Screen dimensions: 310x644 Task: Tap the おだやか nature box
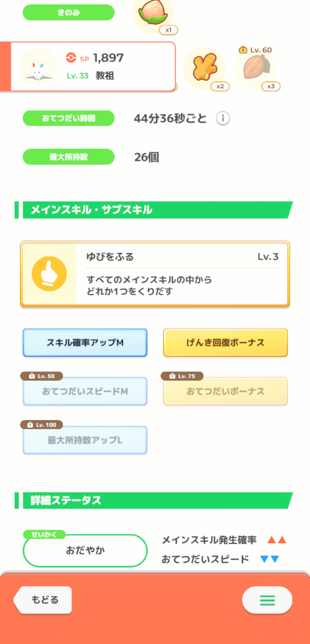[85, 551]
